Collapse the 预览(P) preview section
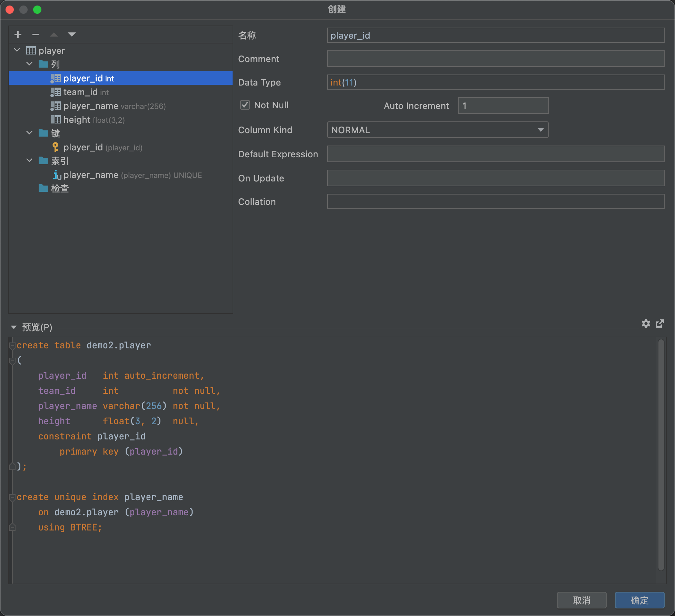Viewport: 675px width, 616px height. pyautogui.click(x=14, y=327)
